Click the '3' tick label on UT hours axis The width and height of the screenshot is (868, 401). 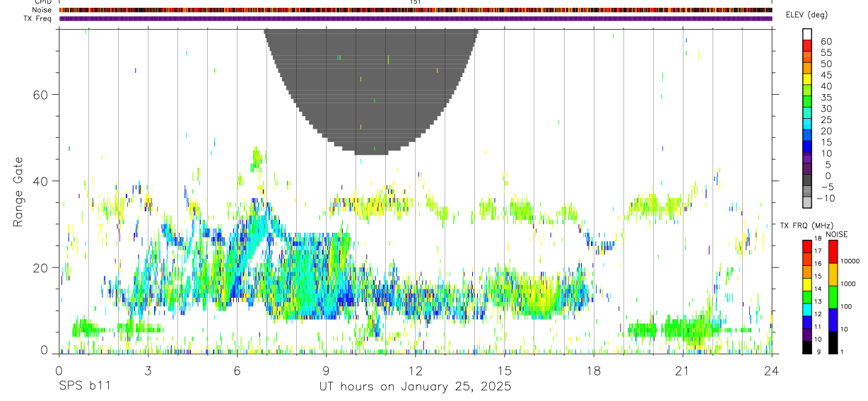click(x=148, y=371)
